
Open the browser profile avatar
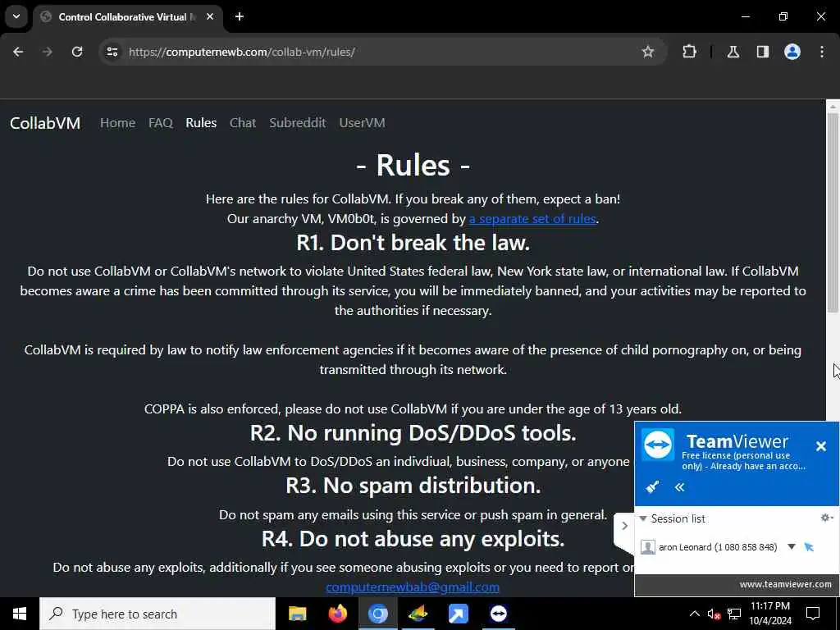792,52
